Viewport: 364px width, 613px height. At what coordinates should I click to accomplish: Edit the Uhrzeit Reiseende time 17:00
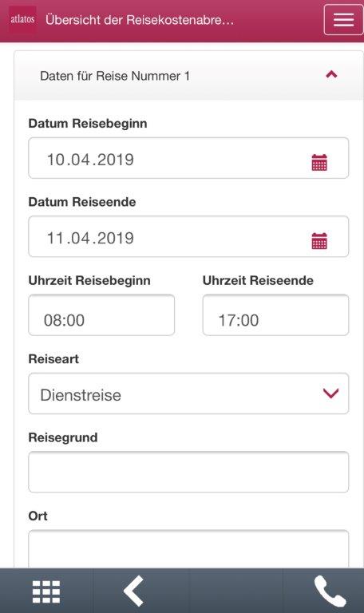pos(275,315)
